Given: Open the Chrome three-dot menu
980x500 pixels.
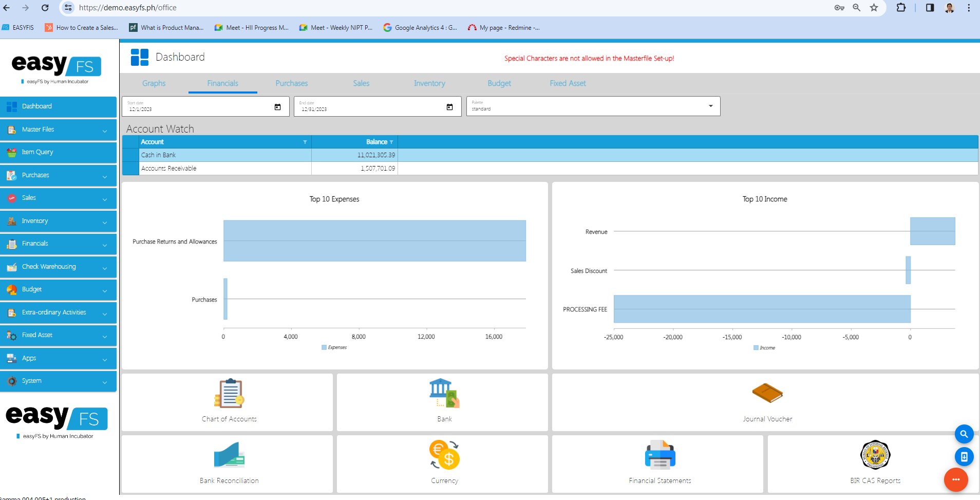Looking at the screenshot, I should pos(969,8).
